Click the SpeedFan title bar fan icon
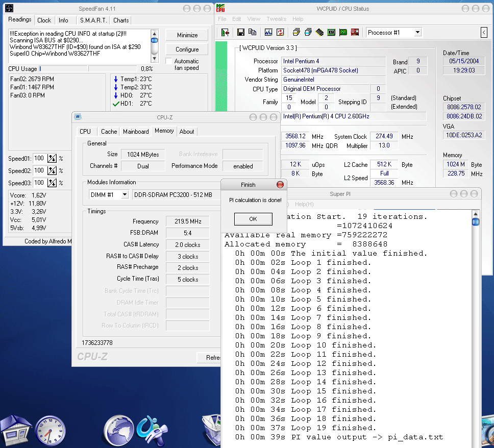 9,8
